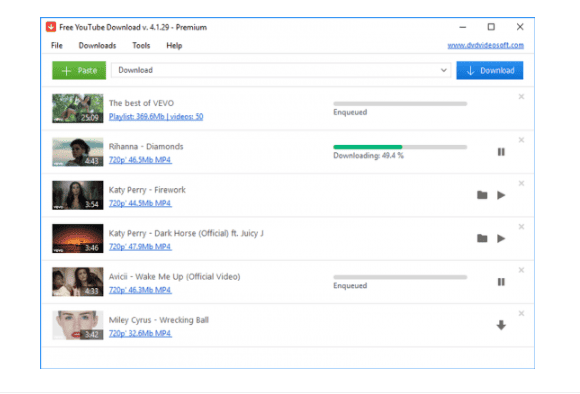The height and width of the screenshot is (394, 580).
Task: Pause the Avicii - Wake Me Up download
Action: point(501,282)
